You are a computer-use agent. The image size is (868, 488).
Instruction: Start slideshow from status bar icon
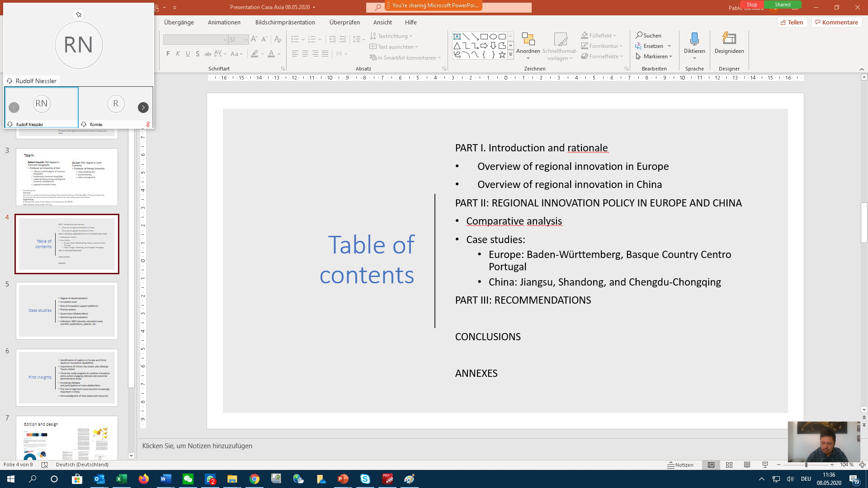[765, 465]
